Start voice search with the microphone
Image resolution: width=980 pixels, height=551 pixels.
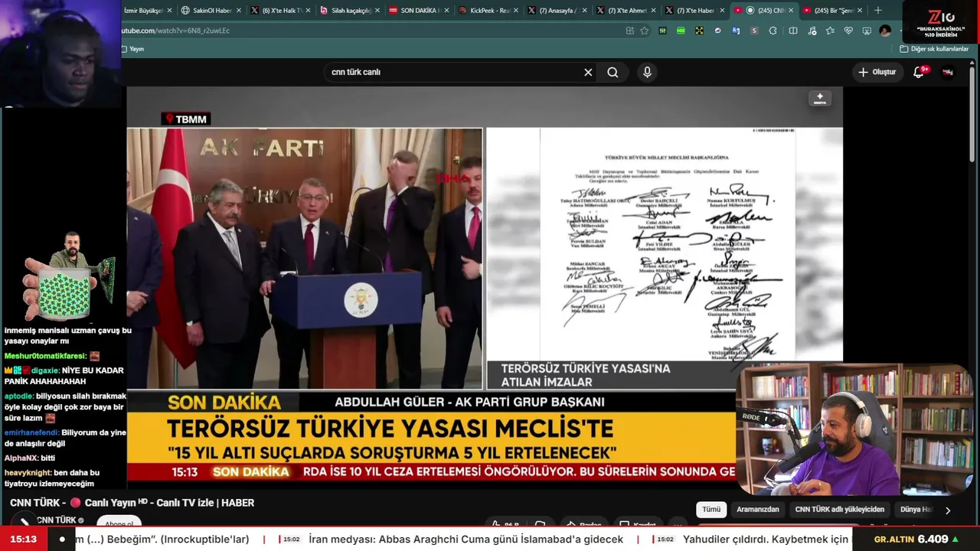point(647,72)
